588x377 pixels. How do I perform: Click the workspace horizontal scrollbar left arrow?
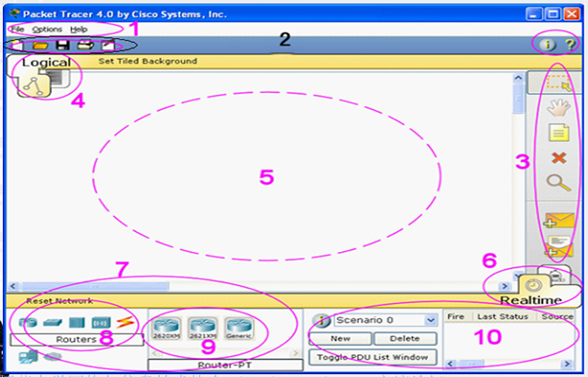point(13,286)
